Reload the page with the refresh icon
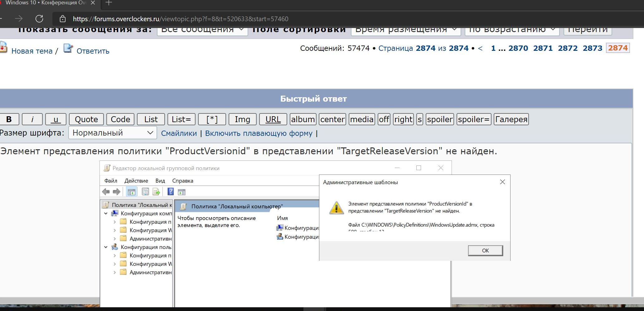This screenshot has height=311, width=644. pyautogui.click(x=39, y=19)
